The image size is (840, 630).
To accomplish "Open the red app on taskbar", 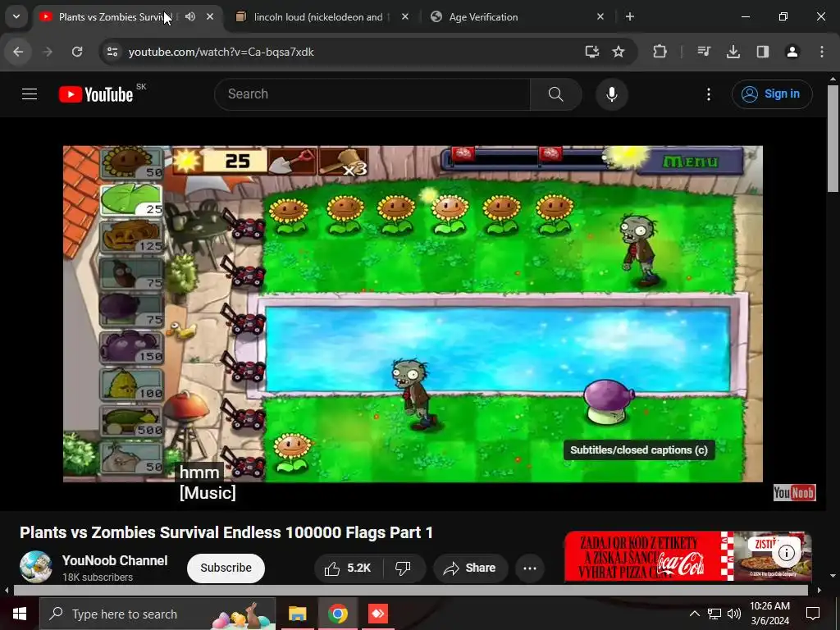I will 378,614.
